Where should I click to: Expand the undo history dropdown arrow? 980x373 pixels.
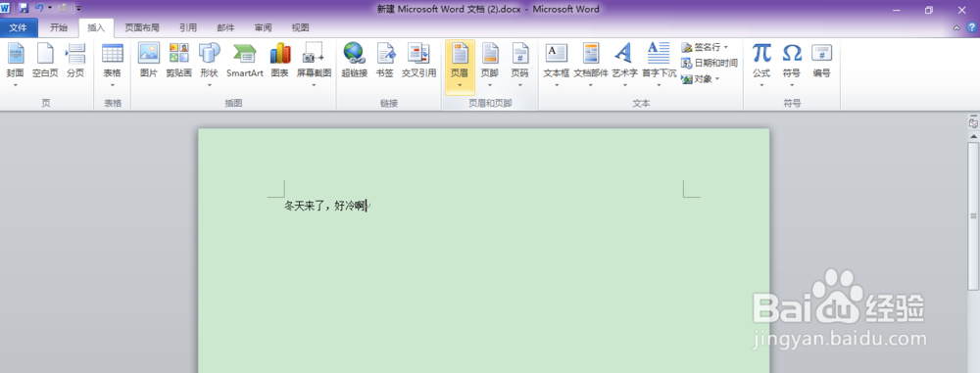(50, 9)
